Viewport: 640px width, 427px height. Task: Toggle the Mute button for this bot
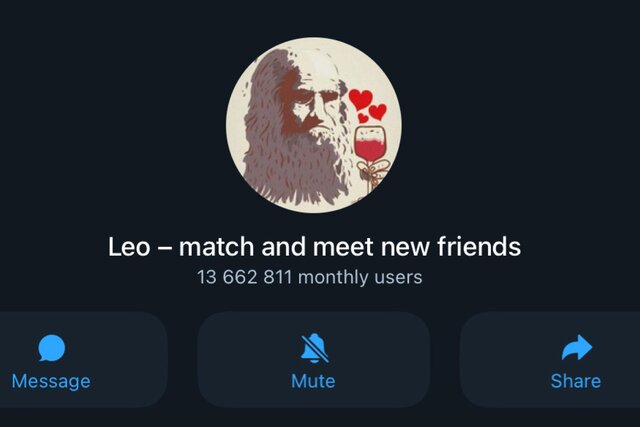coord(313,360)
